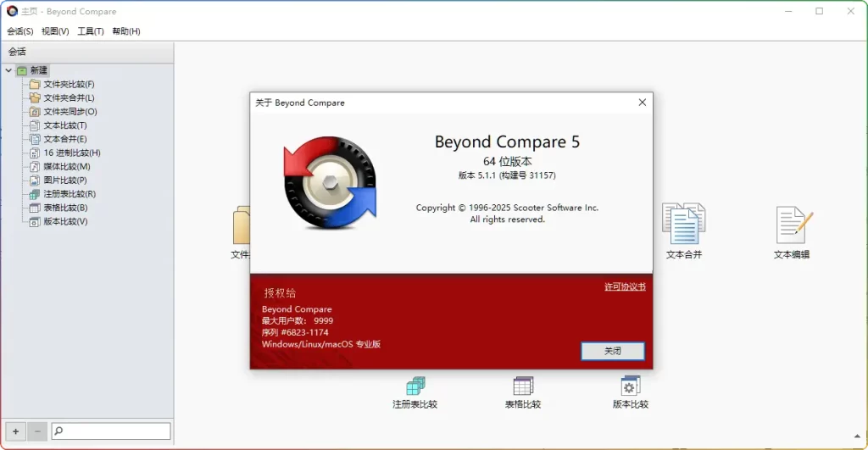Minimize the Beyond Compare main window

[x=789, y=11]
